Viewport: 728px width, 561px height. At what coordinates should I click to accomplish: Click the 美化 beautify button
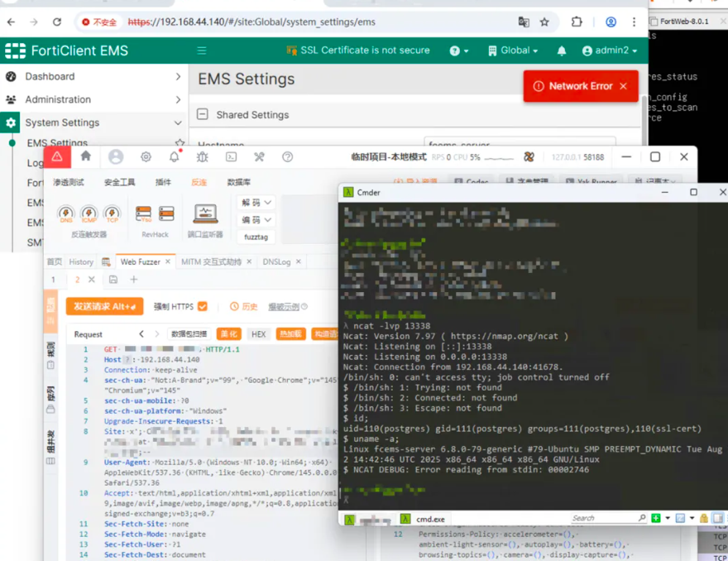[229, 334]
